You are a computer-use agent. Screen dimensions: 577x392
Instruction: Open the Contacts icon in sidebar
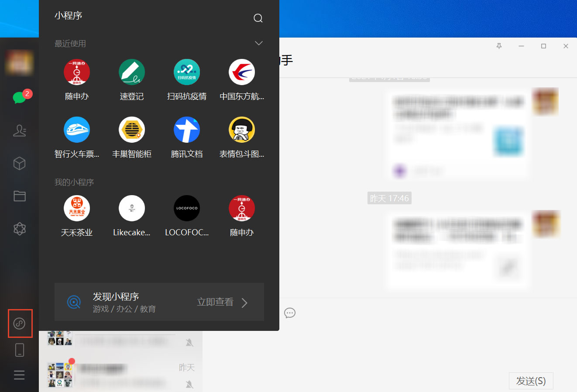[20, 131]
